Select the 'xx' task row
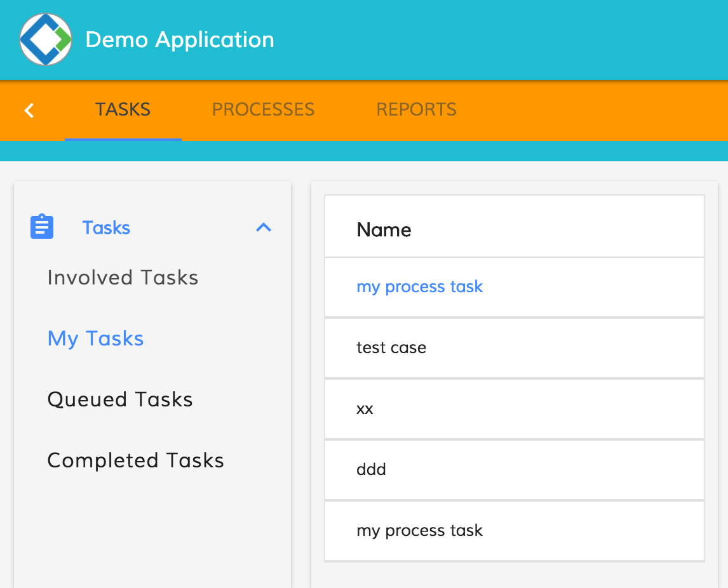This screenshot has width=728, height=588. point(515,409)
